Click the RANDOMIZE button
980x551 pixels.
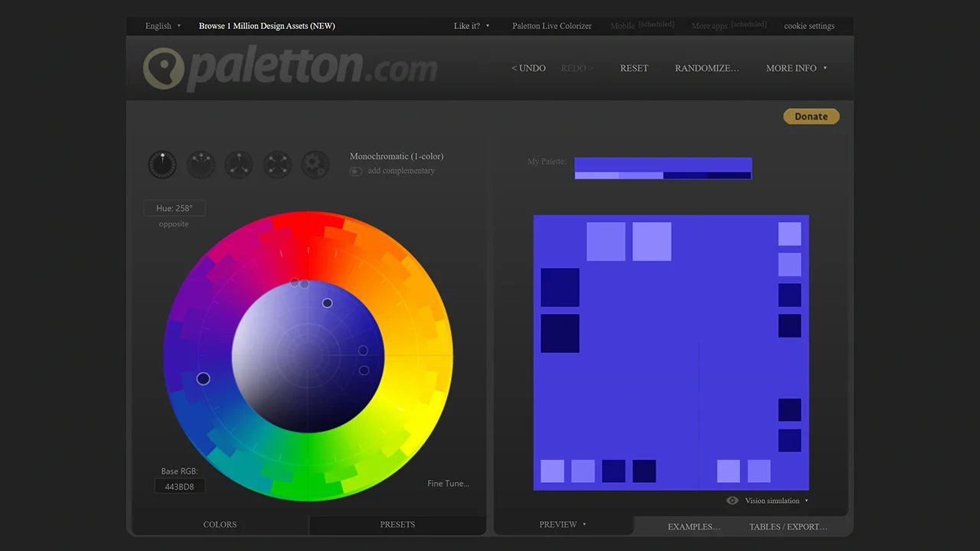(x=707, y=68)
